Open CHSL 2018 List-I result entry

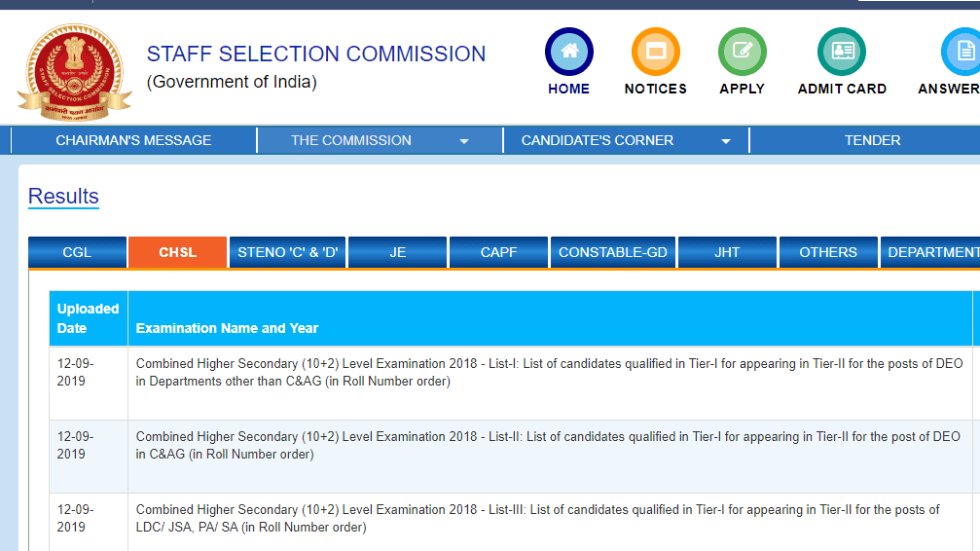[x=549, y=372]
